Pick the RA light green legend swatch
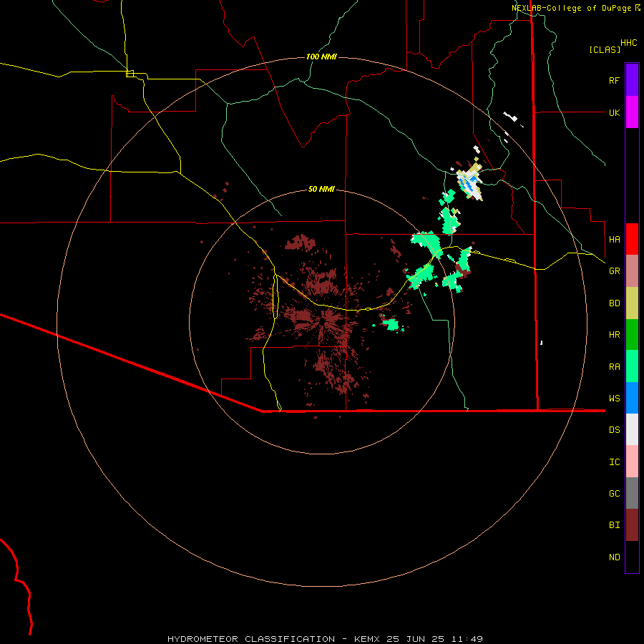Image resolution: width=644 pixels, height=644 pixels. pos(632,366)
